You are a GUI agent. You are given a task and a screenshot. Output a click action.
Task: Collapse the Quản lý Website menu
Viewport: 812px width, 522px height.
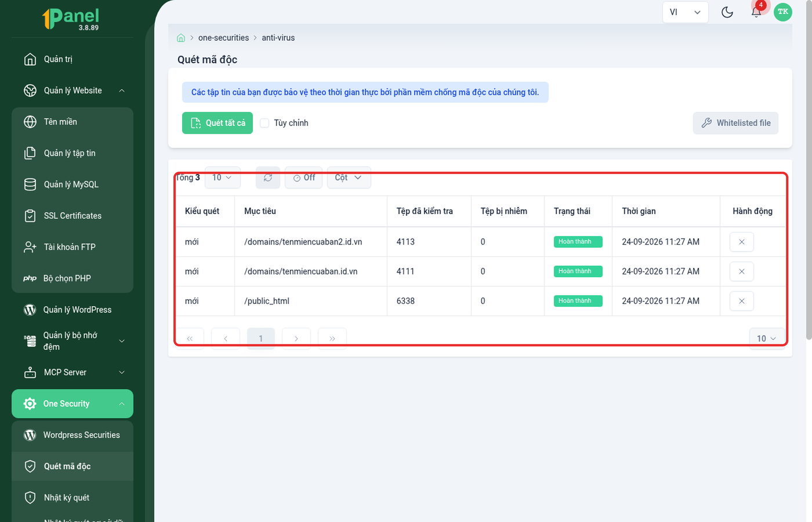pos(72,90)
